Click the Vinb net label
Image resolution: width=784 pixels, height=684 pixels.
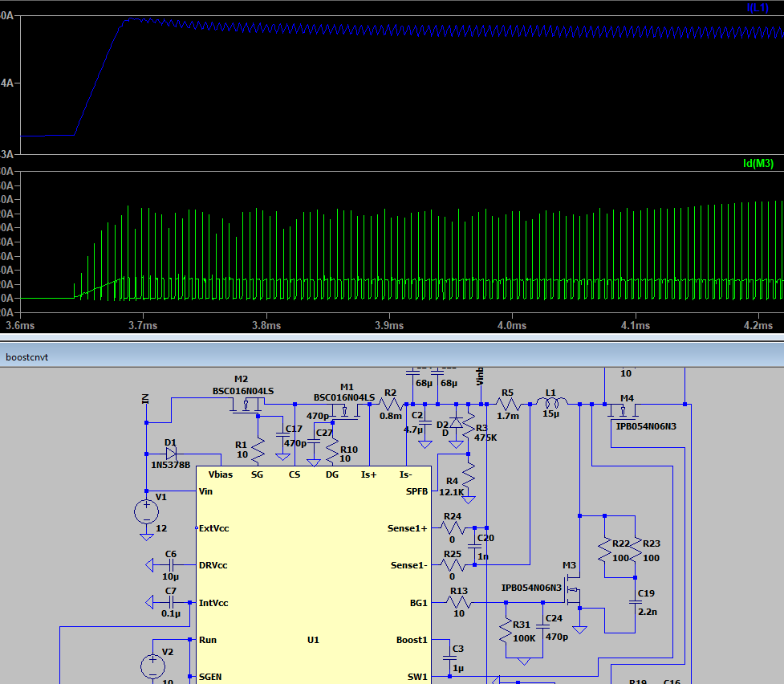[480, 377]
